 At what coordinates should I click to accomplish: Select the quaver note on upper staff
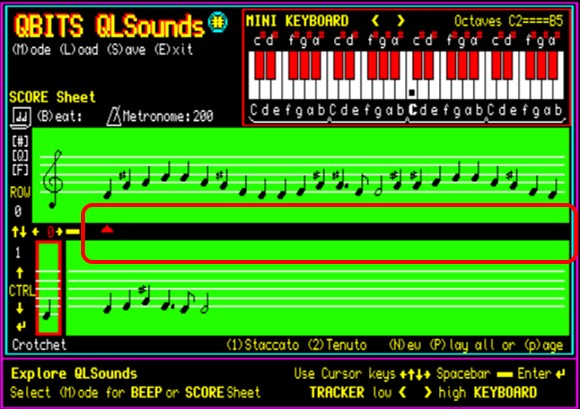pos(361,185)
